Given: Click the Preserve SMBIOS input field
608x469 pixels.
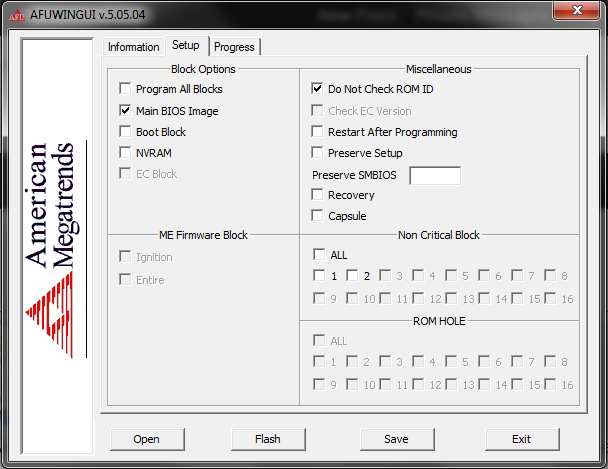Looking at the screenshot, I should tap(435, 176).
